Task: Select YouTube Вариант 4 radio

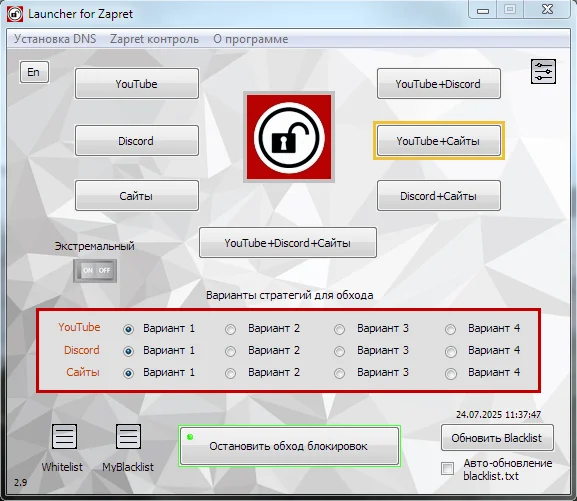Action: 450,329
